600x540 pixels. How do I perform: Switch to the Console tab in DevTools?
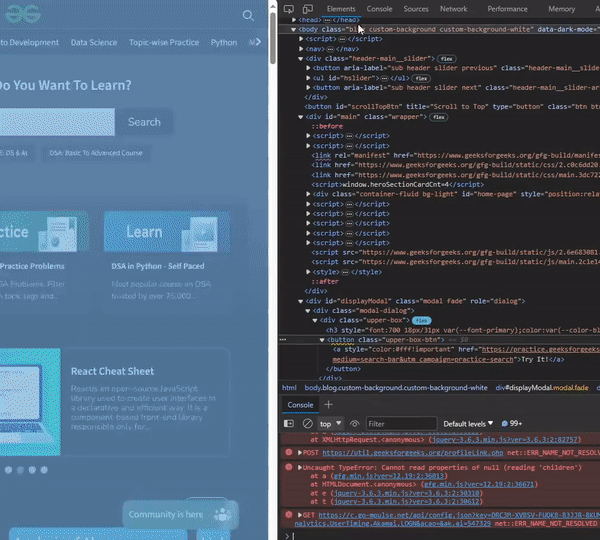[x=379, y=9]
